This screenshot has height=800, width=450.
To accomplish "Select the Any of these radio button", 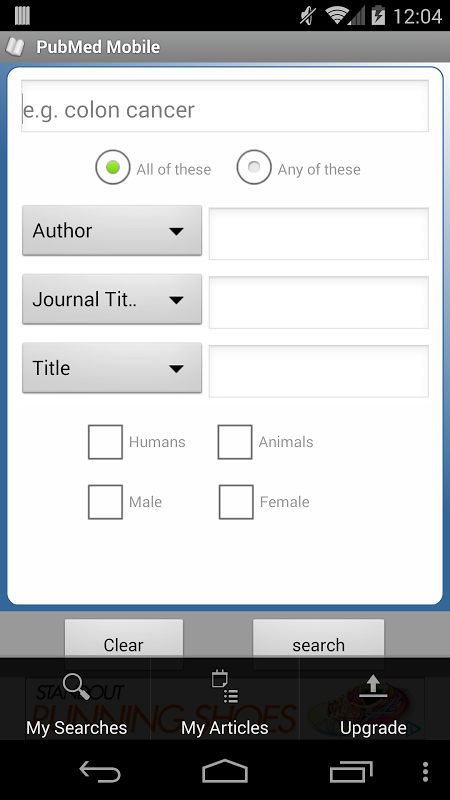I will click(x=254, y=167).
